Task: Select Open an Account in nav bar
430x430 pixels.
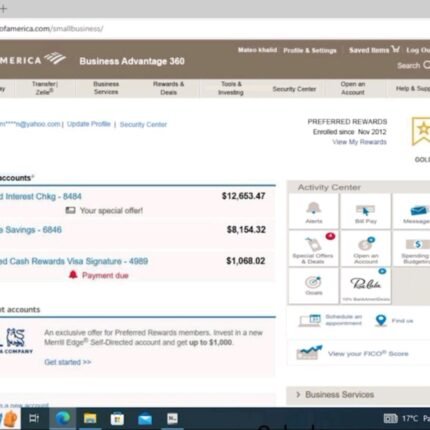Action: click(x=353, y=88)
